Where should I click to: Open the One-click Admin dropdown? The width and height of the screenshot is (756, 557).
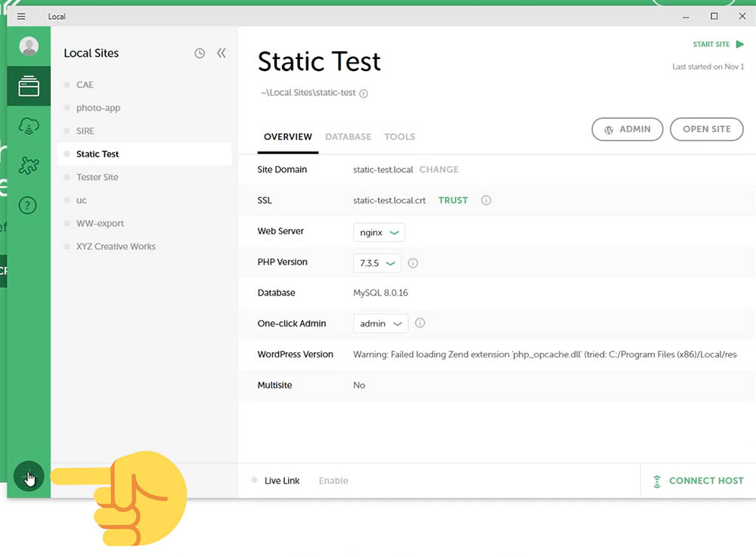click(x=381, y=323)
